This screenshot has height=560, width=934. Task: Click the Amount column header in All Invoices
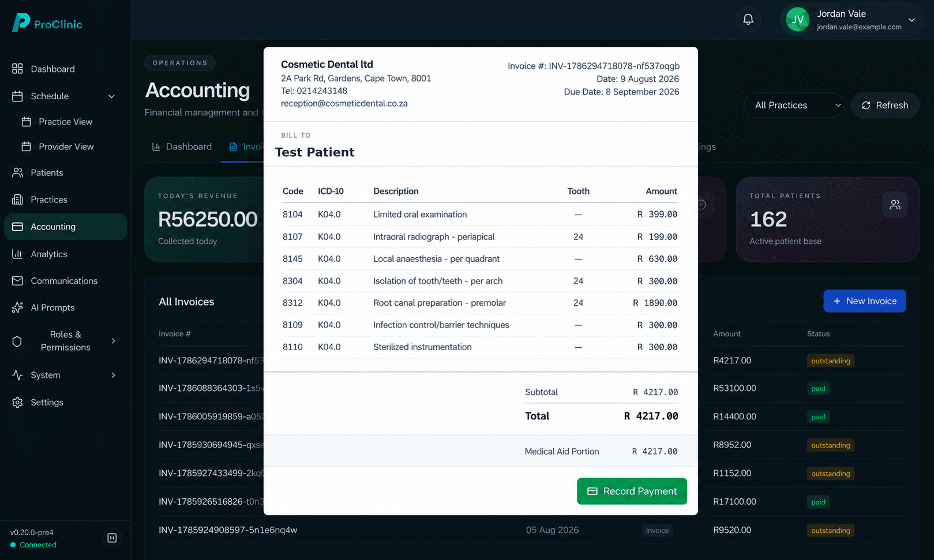point(727,334)
